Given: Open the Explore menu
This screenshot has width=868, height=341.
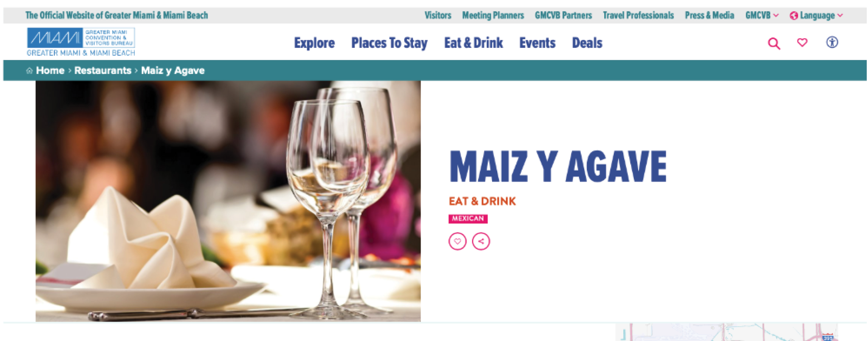Looking at the screenshot, I should tap(314, 43).
